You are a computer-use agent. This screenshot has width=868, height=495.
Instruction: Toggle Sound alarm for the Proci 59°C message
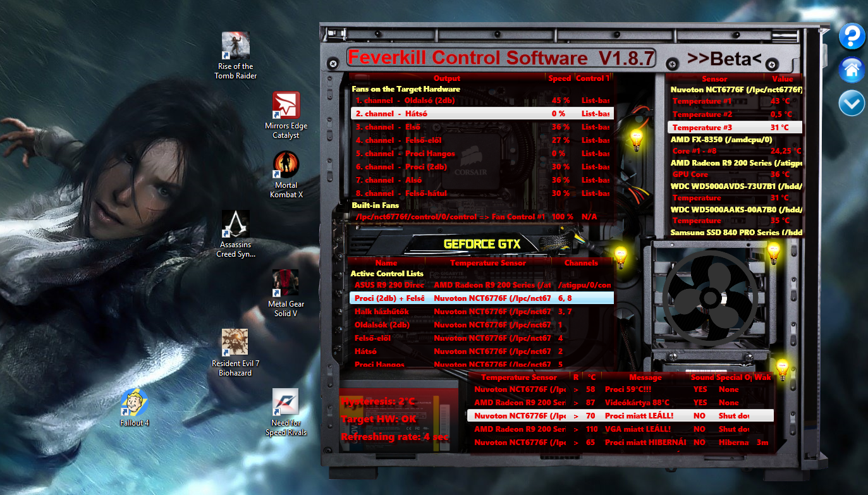click(x=699, y=389)
